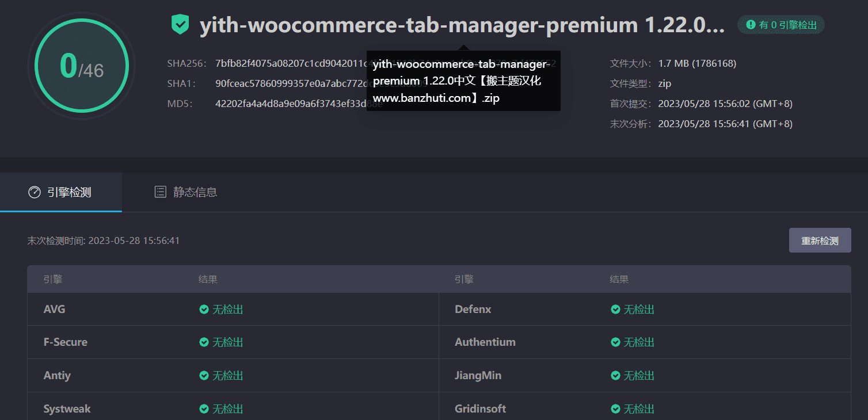Click the file size value 1.7 MB (1786168)
868x420 pixels.
pyautogui.click(x=697, y=63)
